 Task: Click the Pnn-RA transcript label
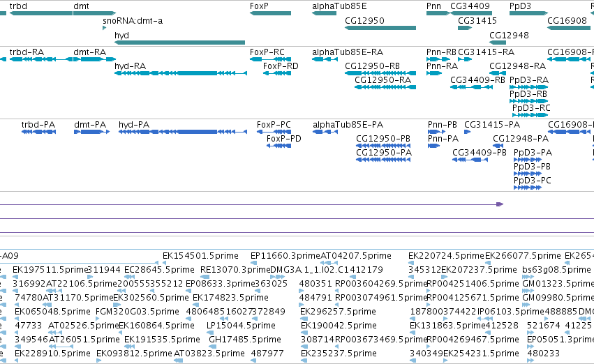pyautogui.click(x=442, y=66)
